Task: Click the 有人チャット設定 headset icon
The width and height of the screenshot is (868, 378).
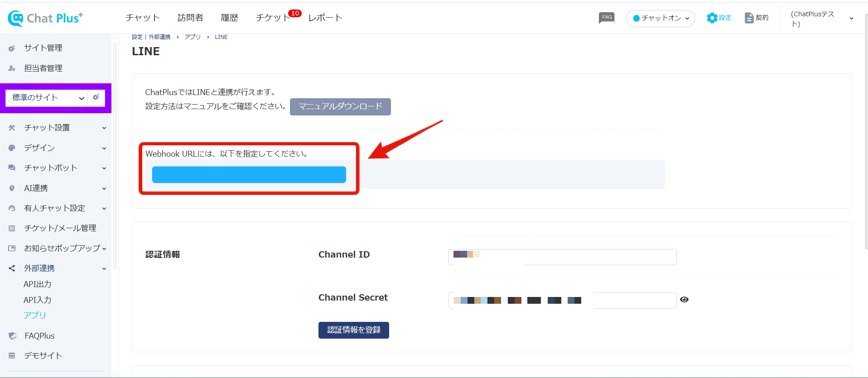Action: [12, 208]
